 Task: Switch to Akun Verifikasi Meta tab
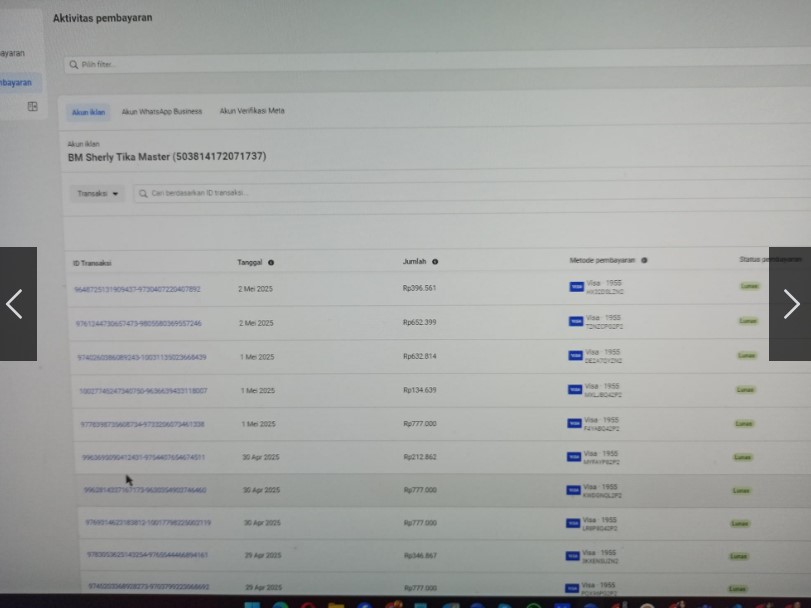tap(252, 111)
